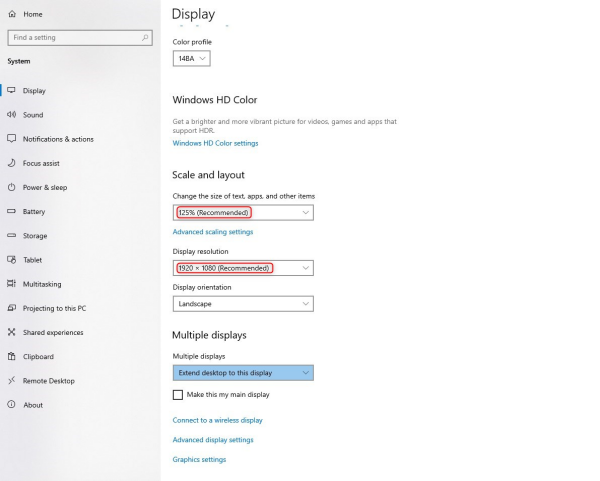Open Windows HD Color settings link
600x481 pixels.
[x=215, y=143]
